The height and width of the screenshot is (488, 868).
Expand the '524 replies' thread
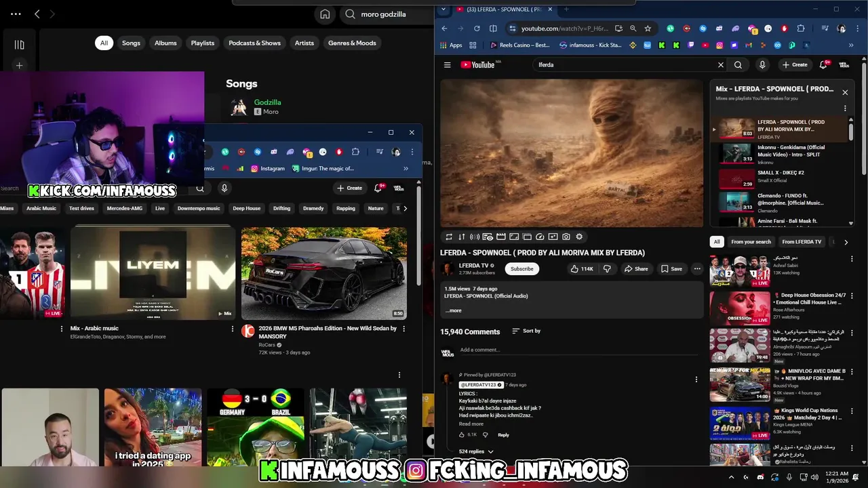[476, 451]
